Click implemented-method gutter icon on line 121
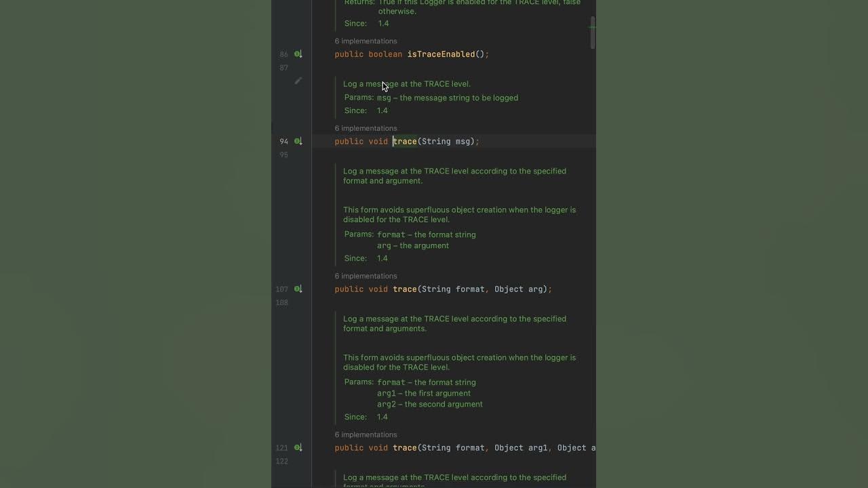Image resolution: width=868 pixels, height=488 pixels. pos(298,447)
